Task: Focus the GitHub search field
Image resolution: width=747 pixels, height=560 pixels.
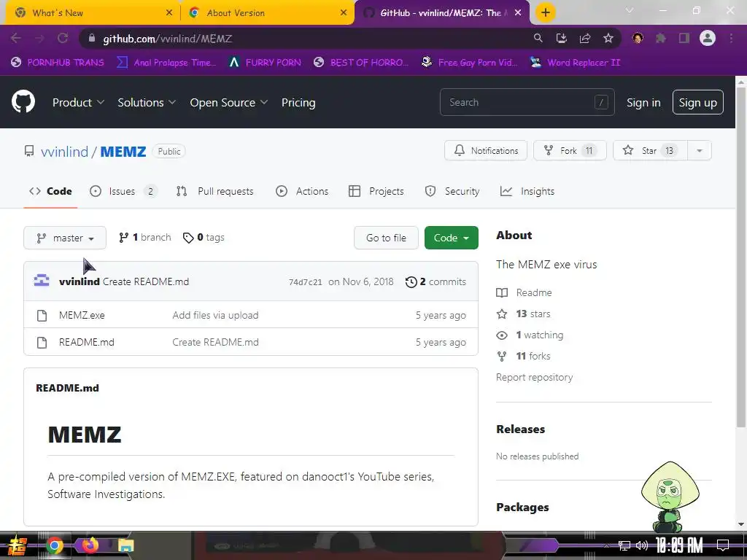Action: pos(527,102)
